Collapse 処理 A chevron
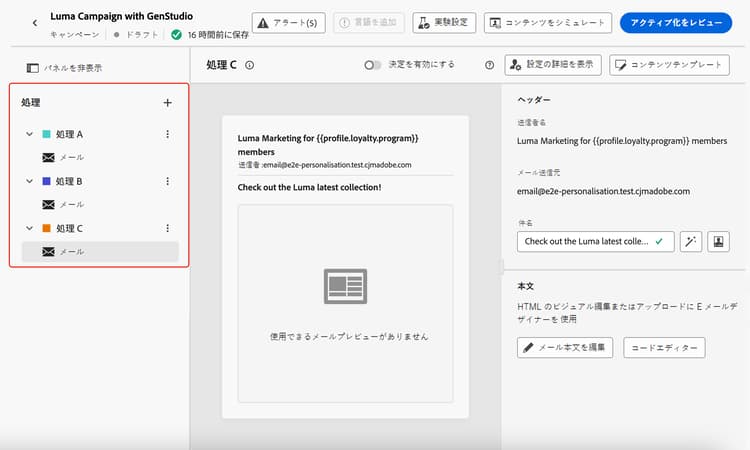Viewport: 750px width, 450px height. 30,134
